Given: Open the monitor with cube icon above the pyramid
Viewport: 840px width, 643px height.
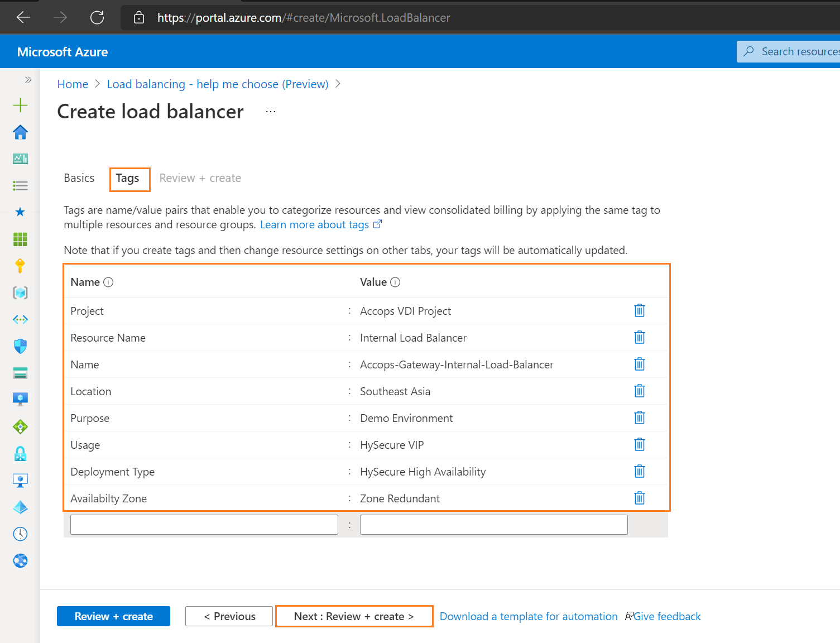Looking at the screenshot, I should pyautogui.click(x=20, y=480).
